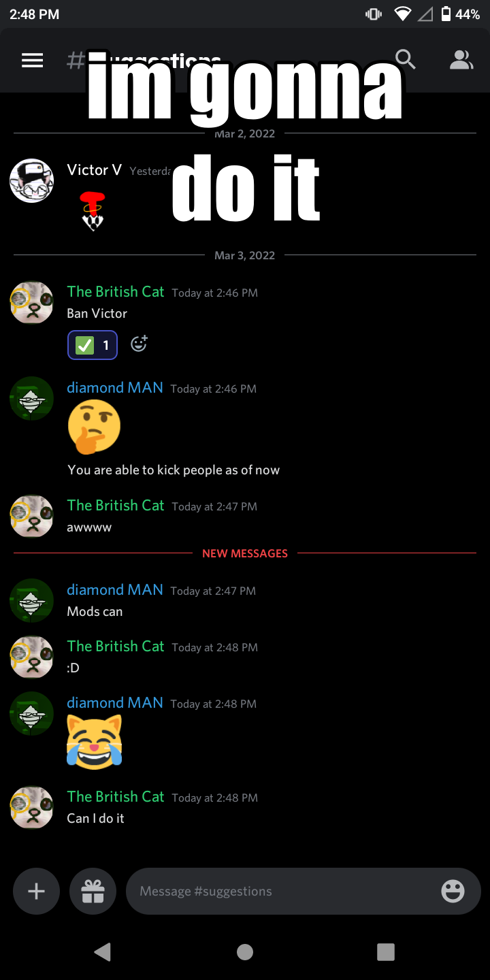Open emoji picker in message box

pos(453,891)
